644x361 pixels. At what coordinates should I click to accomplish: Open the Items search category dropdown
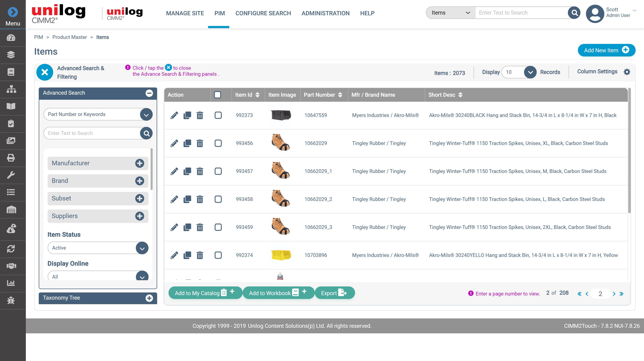click(450, 13)
